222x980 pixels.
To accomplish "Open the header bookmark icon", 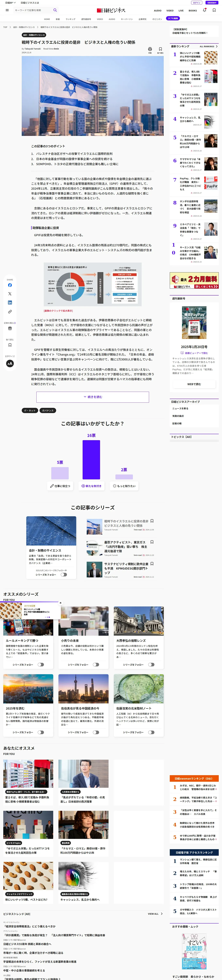I will pos(214,10).
